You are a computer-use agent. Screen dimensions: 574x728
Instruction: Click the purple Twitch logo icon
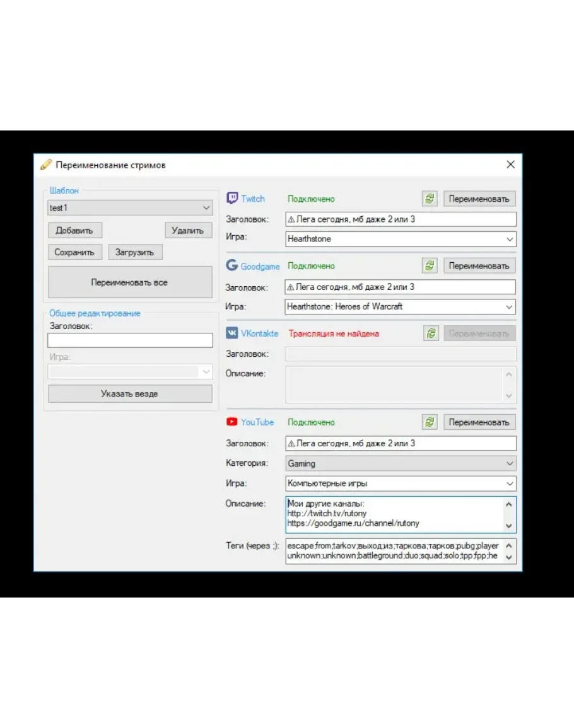(232, 199)
